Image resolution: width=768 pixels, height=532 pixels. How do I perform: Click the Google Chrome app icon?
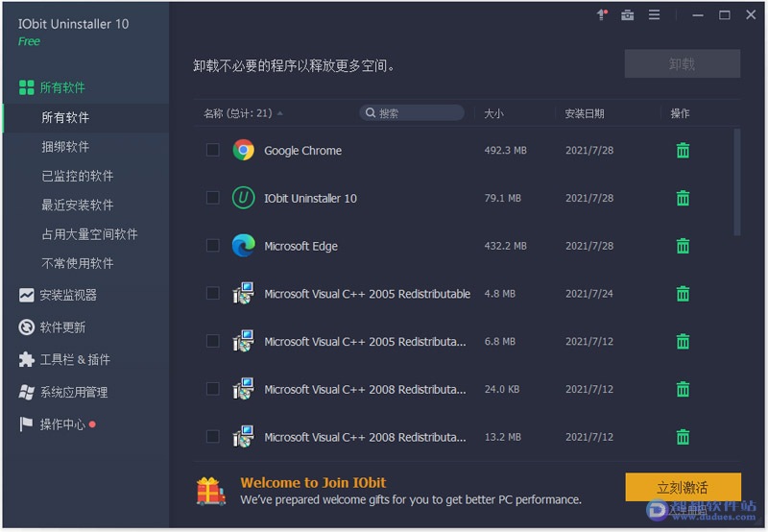click(x=244, y=150)
